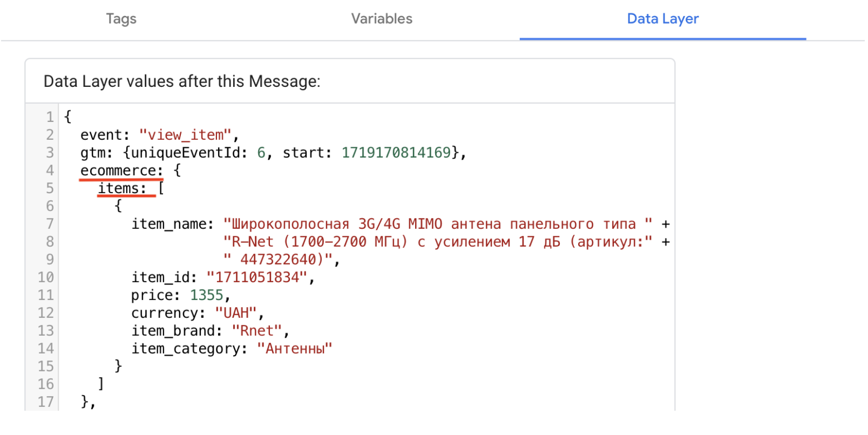
Task: Click line number 17 in gutter
Action: [46, 402]
